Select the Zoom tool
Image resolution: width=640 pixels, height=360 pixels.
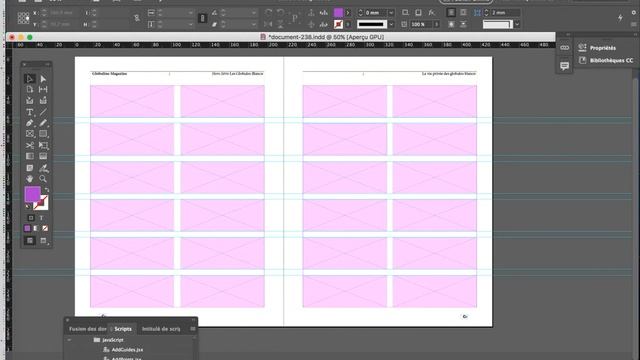[x=43, y=179]
